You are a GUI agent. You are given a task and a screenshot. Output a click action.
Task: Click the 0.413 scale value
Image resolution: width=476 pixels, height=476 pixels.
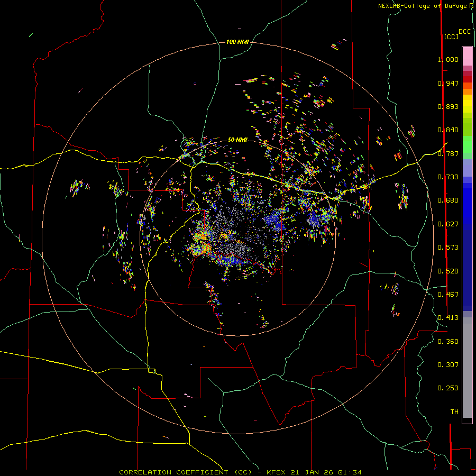pyautogui.click(x=448, y=318)
